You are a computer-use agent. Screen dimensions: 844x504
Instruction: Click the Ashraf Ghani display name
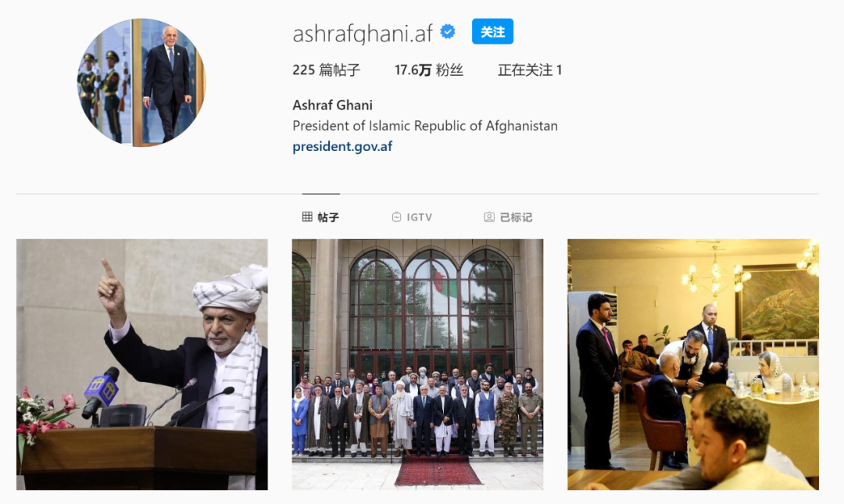click(333, 105)
